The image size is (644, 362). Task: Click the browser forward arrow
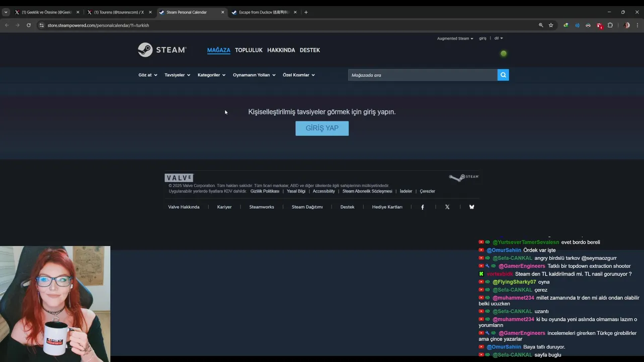click(x=18, y=25)
